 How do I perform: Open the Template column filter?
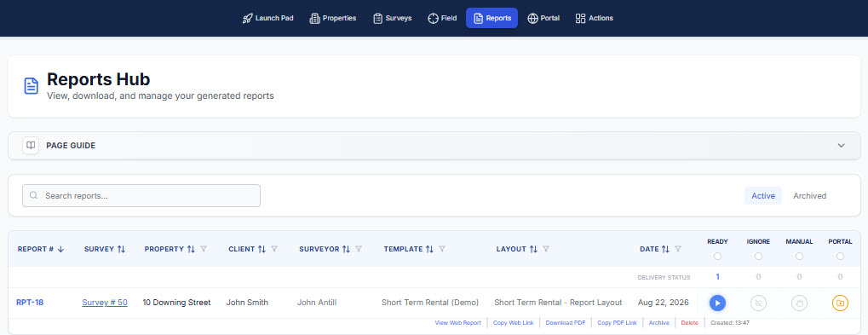(x=442, y=249)
